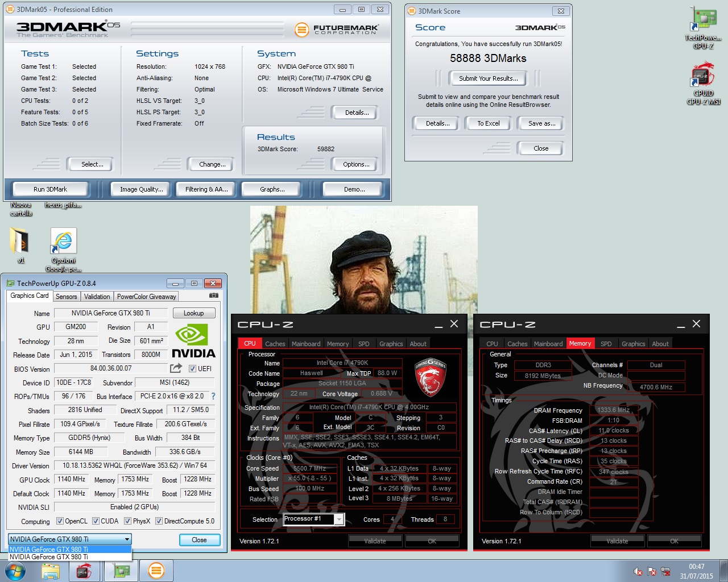Minimize the CPU-Z Memory window
This screenshot has height=582, width=728.
click(x=681, y=325)
